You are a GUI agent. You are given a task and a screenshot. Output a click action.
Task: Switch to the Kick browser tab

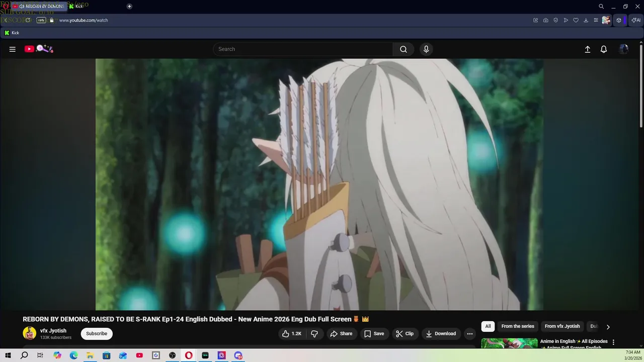pyautogui.click(x=78, y=6)
